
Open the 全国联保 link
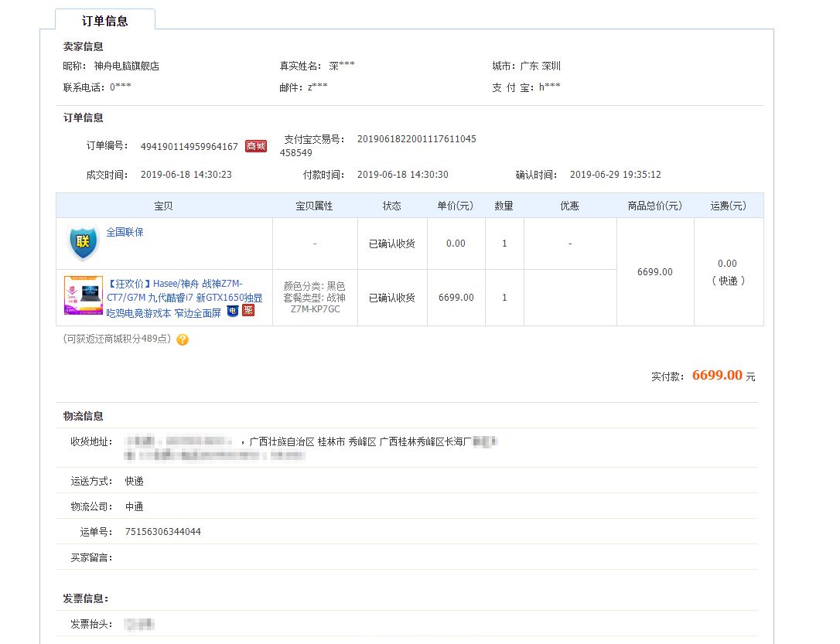(125, 232)
